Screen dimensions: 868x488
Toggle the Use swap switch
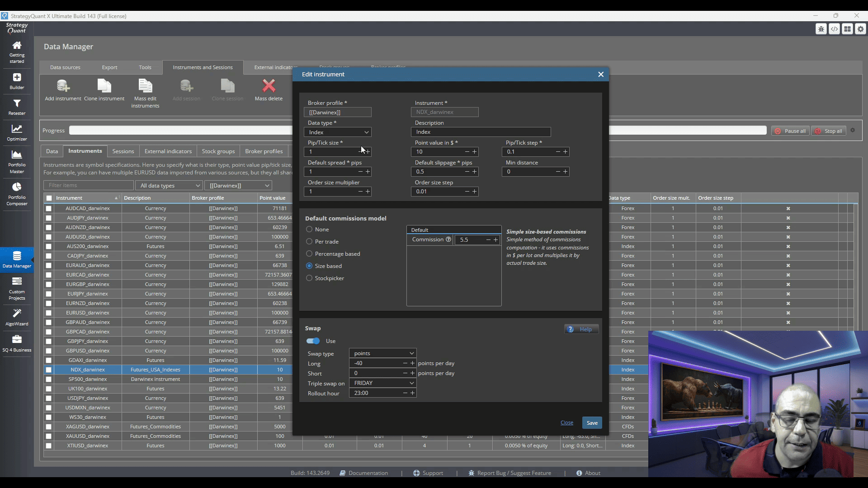tap(313, 341)
